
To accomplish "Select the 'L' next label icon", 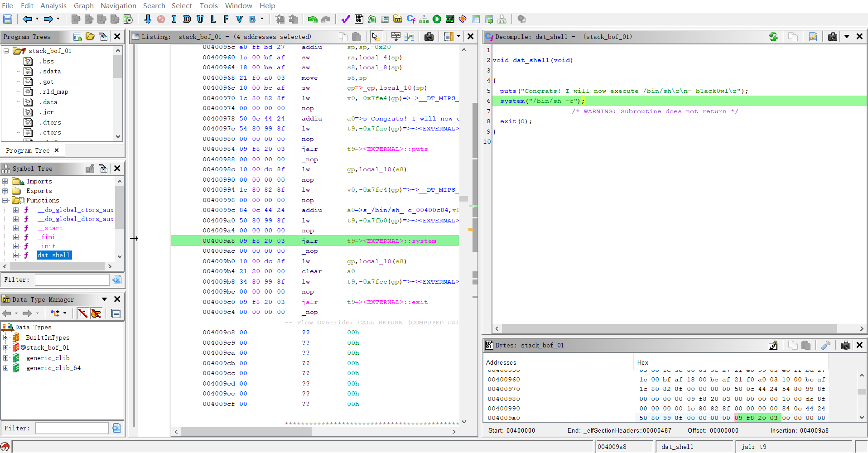I will [213, 19].
